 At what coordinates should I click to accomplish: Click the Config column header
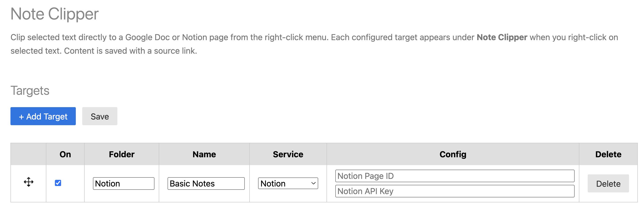pos(452,154)
